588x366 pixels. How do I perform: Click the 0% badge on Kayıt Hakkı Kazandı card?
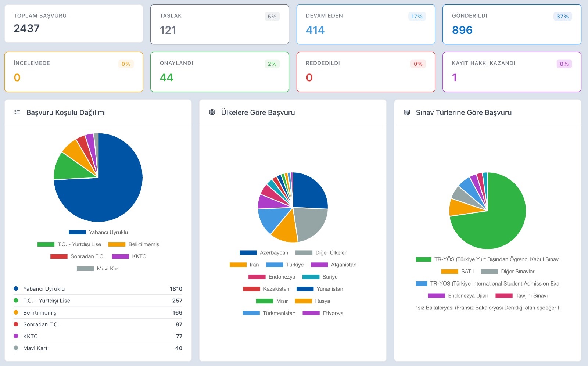564,64
